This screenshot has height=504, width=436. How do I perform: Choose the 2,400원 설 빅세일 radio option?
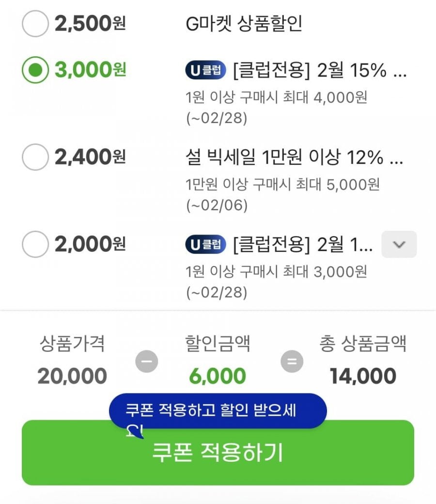35,157
